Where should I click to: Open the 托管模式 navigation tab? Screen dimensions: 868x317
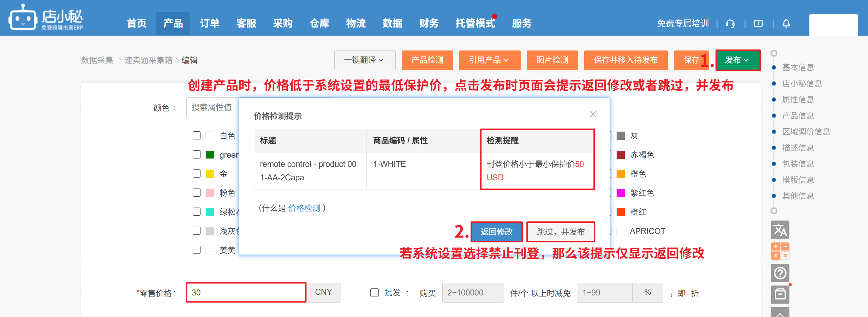475,24
